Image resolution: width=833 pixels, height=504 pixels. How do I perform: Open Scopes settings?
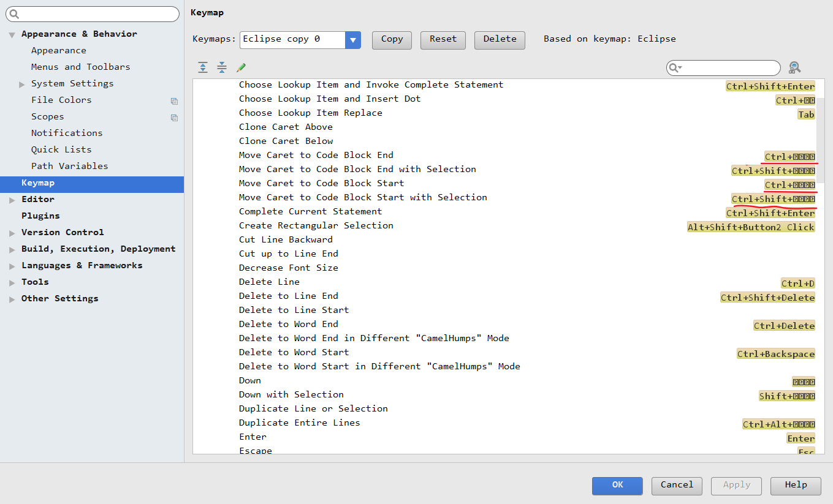click(x=47, y=117)
